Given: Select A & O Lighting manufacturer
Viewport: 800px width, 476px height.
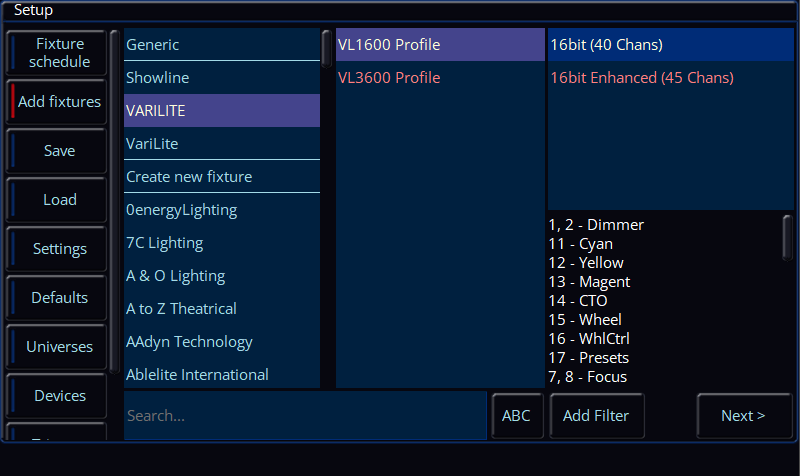Looking at the screenshot, I should (222, 276).
